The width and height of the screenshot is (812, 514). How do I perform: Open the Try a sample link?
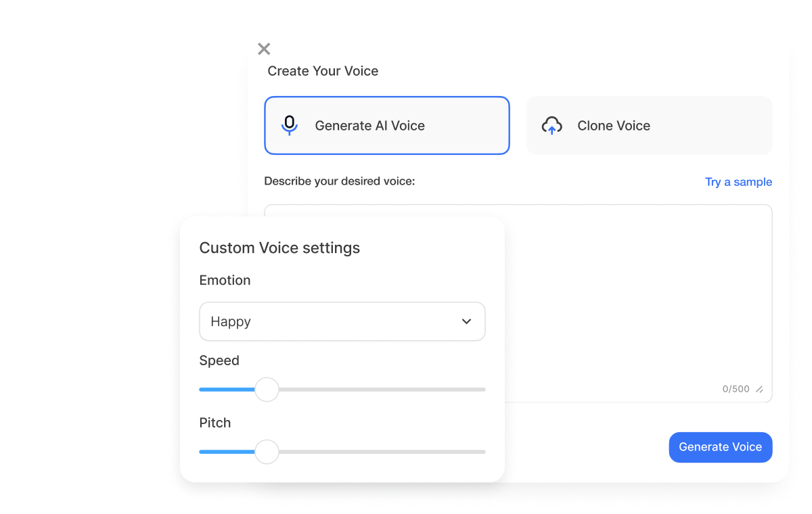(738, 181)
